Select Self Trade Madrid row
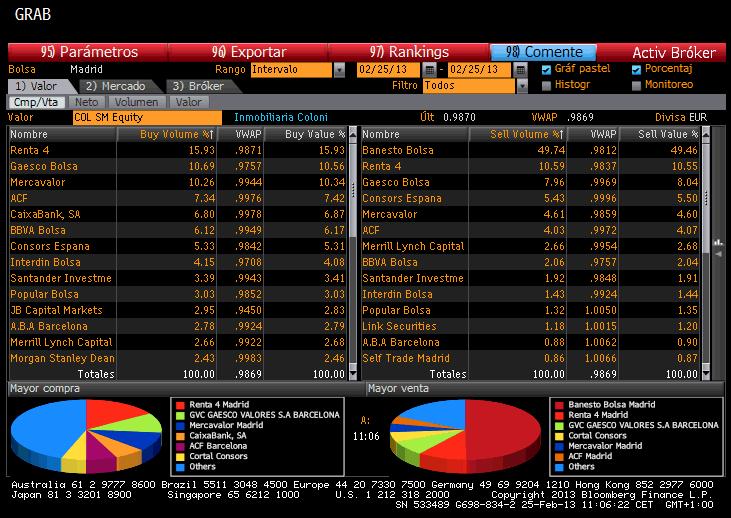The width and height of the screenshot is (731, 518). (530, 358)
